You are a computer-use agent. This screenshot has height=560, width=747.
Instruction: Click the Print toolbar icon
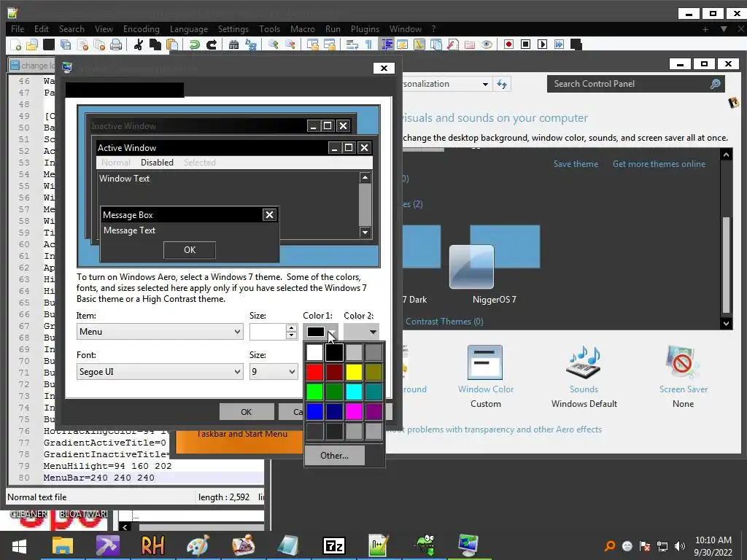point(116,44)
